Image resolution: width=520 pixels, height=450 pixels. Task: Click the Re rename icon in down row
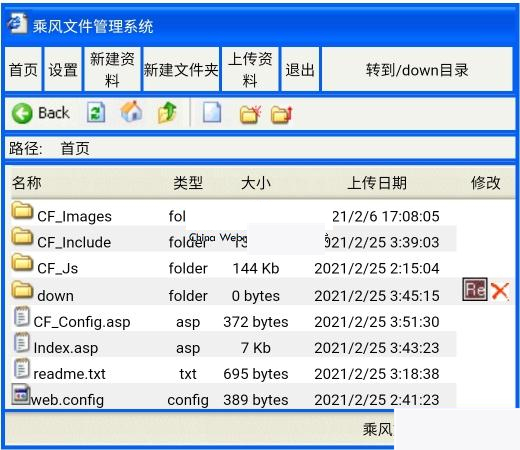pyautogui.click(x=475, y=289)
